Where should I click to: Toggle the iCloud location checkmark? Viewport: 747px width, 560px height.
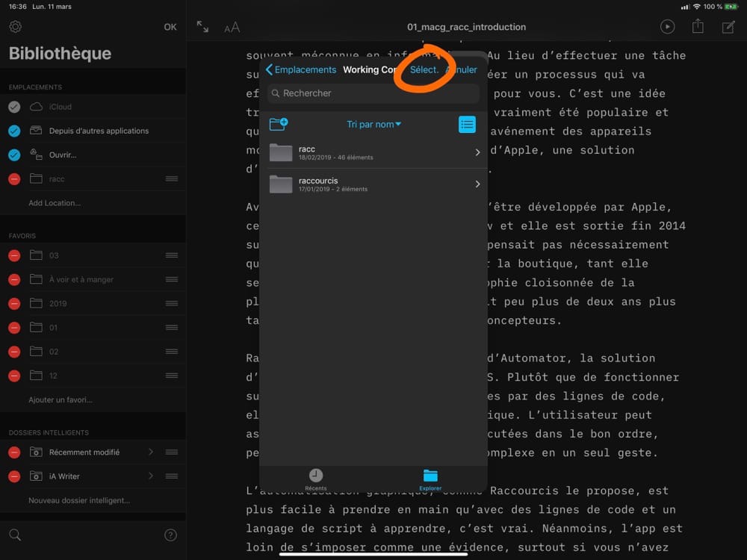pos(14,107)
